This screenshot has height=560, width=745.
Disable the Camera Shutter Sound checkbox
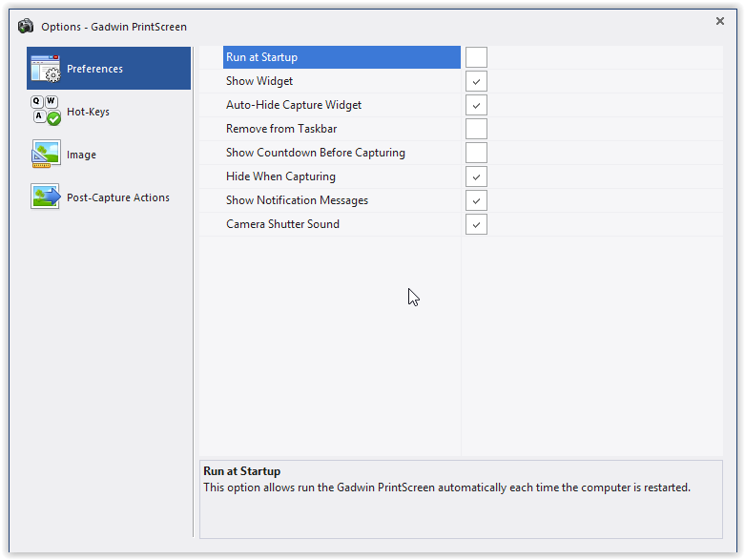pos(476,224)
